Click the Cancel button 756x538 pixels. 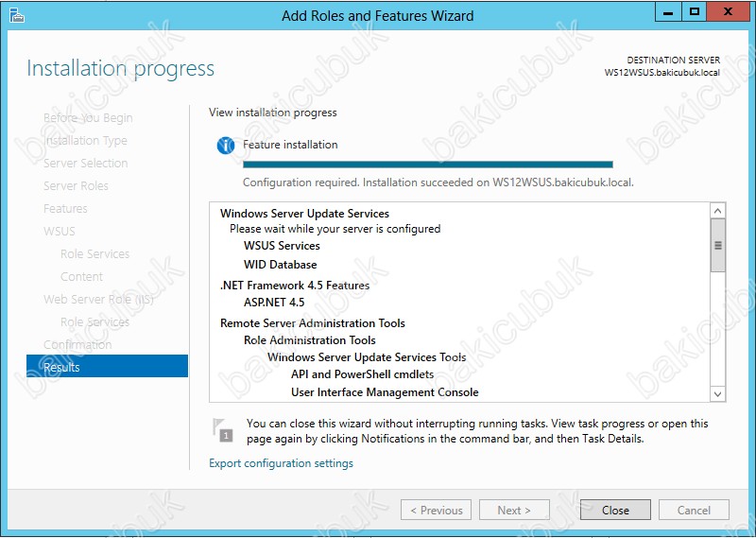(x=694, y=510)
